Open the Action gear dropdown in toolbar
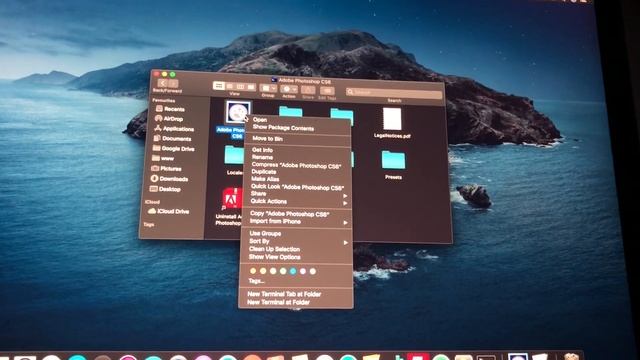Screen dimensions: 640x360 click(x=289, y=89)
